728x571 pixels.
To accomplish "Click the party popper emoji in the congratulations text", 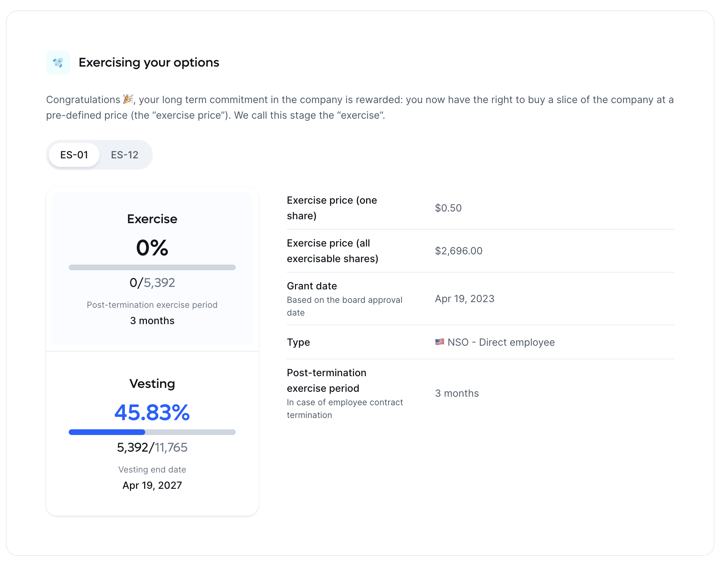I will click(128, 100).
